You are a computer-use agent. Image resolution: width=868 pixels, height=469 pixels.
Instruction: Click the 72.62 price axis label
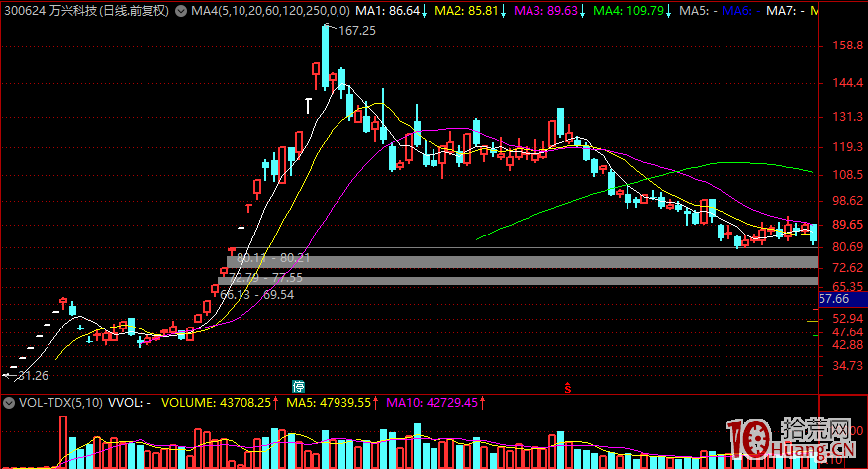coord(847,268)
